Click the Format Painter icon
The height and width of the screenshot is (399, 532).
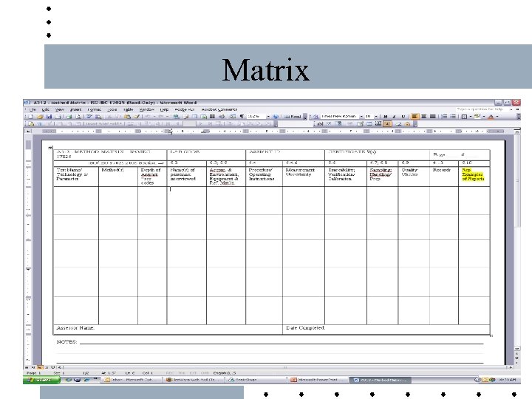[x=137, y=117]
